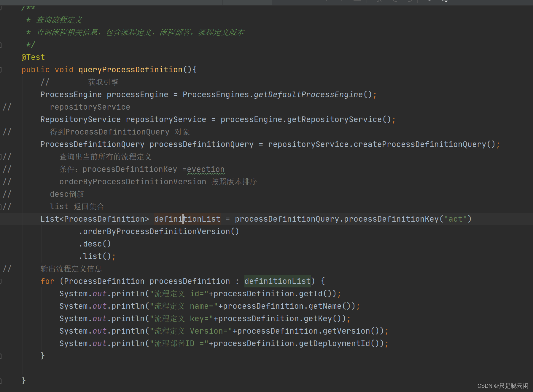Viewport: 533px width, 392px height.
Task: Click the ProcessEngines class reference
Action: tap(216, 95)
